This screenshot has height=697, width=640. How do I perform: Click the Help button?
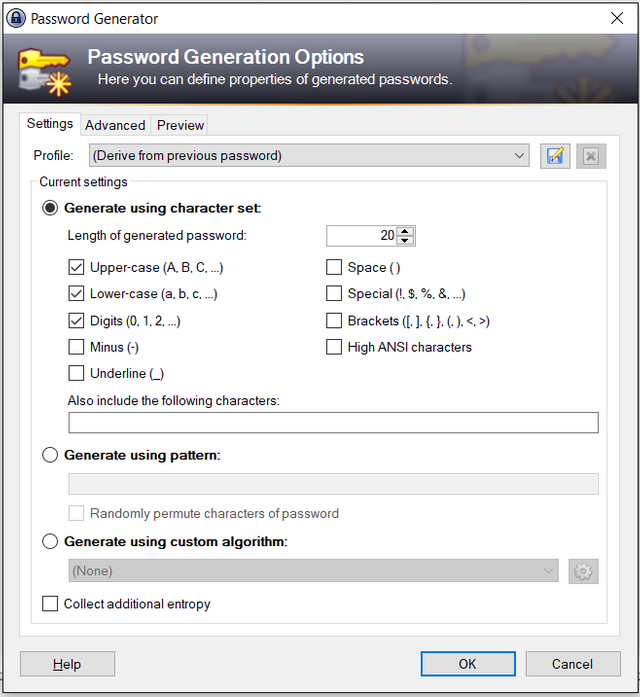(x=67, y=664)
